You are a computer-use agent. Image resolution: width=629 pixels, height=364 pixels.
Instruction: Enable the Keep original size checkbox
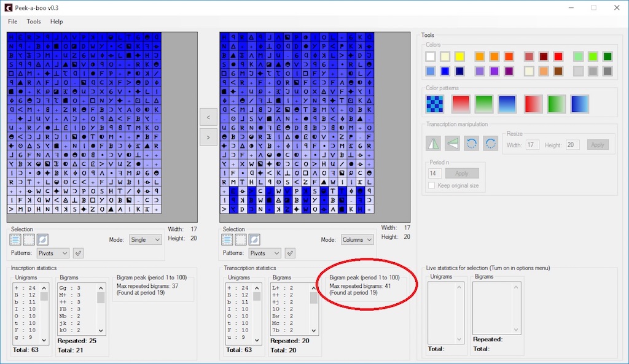(432, 185)
